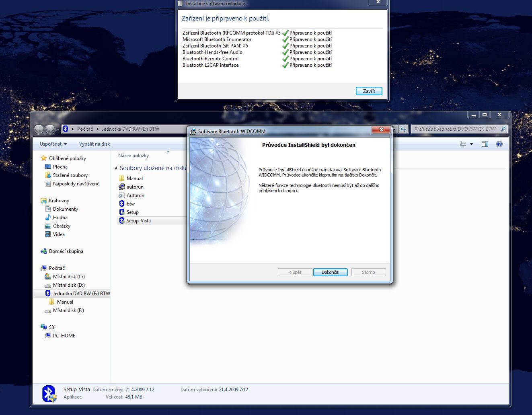Click the Bluetooth Remote Control entry
This screenshot has width=532, height=415.
210,59
